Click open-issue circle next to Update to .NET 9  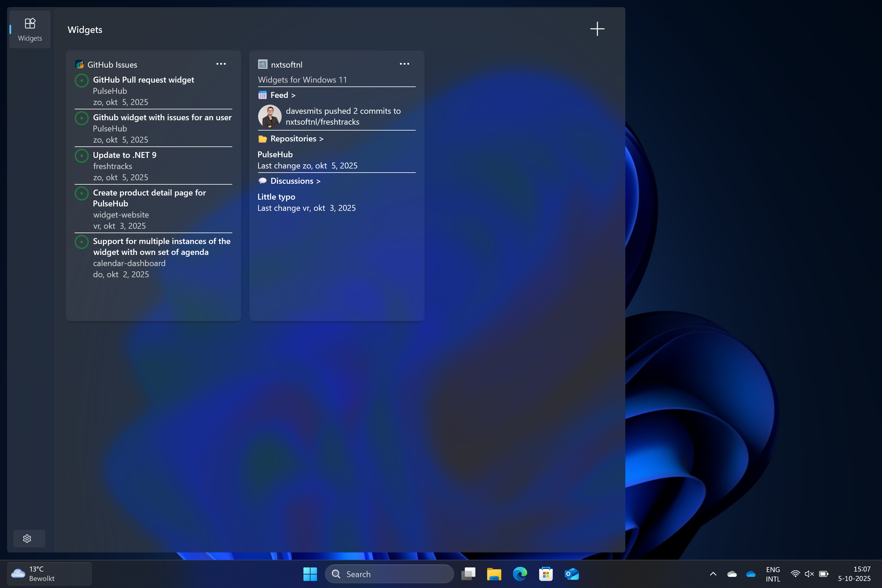pos(81,156)
